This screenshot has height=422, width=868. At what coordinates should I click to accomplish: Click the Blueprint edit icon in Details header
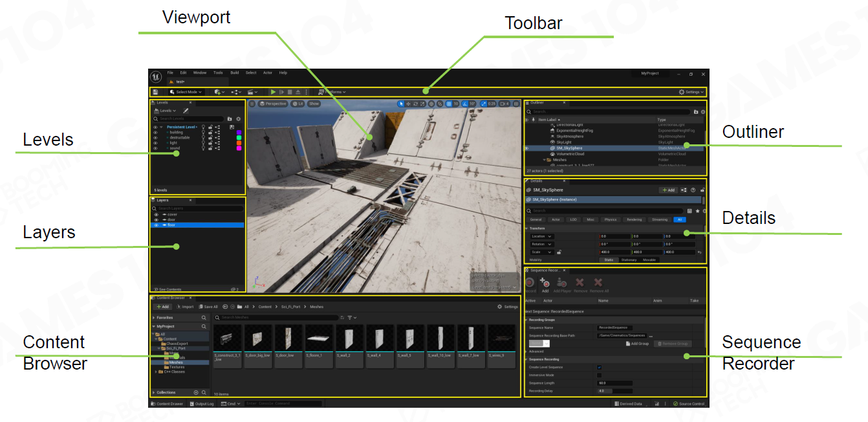(684, 190)
